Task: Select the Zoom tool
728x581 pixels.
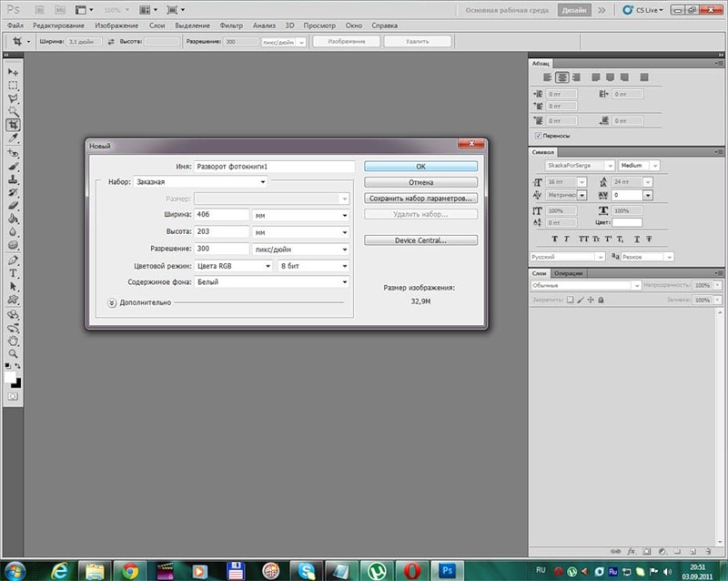Action: pyautogui.click(x=13, y=353)
